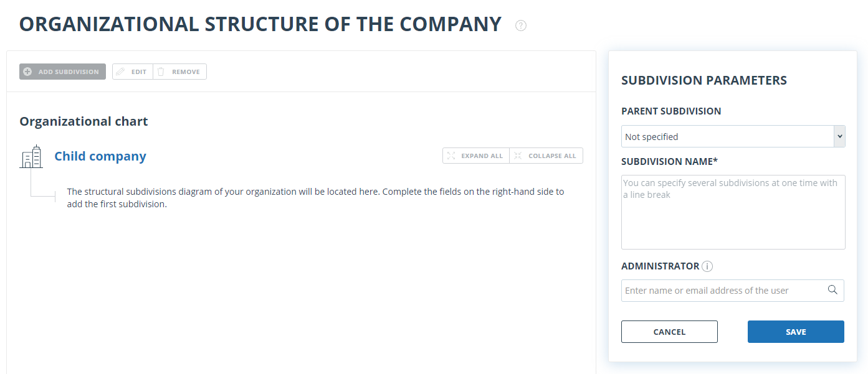Viewport: 868px width, 374px height.
Task: Click the dropdown arrow of Not specified
Action: point(839,136)
